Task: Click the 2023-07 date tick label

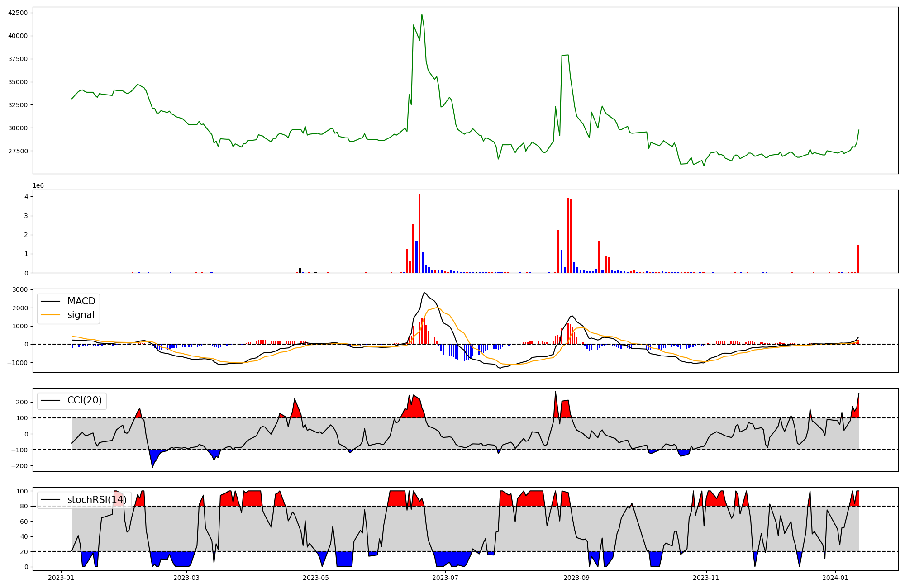Action: [445, 578]
